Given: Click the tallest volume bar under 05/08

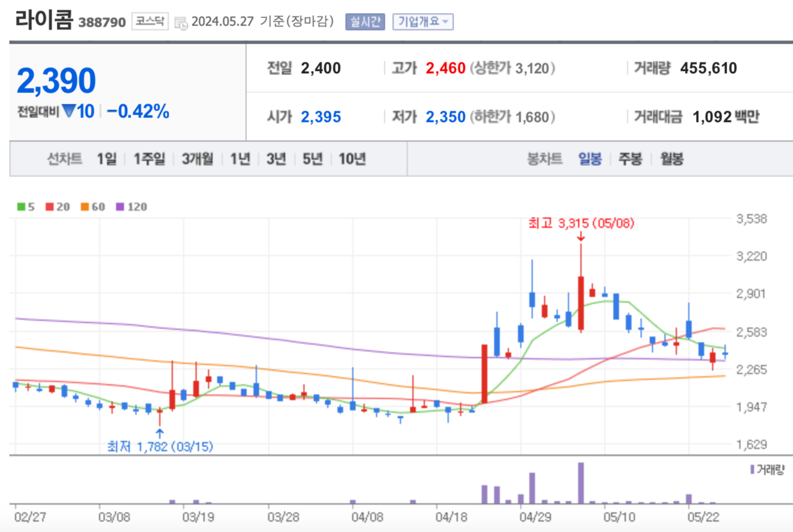Looking at the screenshot, I should tap(581, 483).
